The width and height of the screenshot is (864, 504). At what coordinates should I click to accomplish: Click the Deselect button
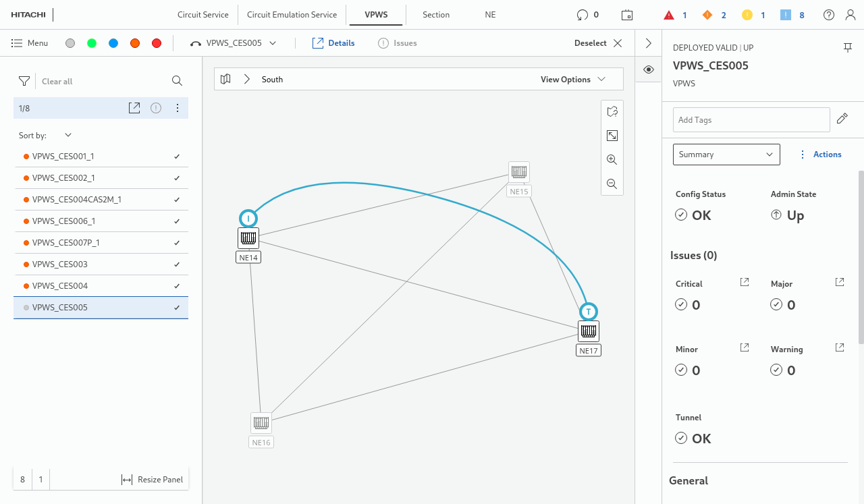coord(598,43)
